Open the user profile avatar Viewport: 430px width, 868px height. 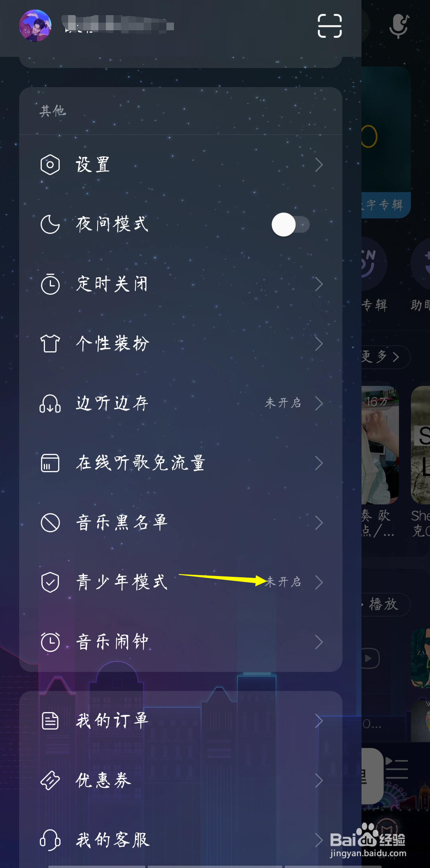[x=35, y=26]
